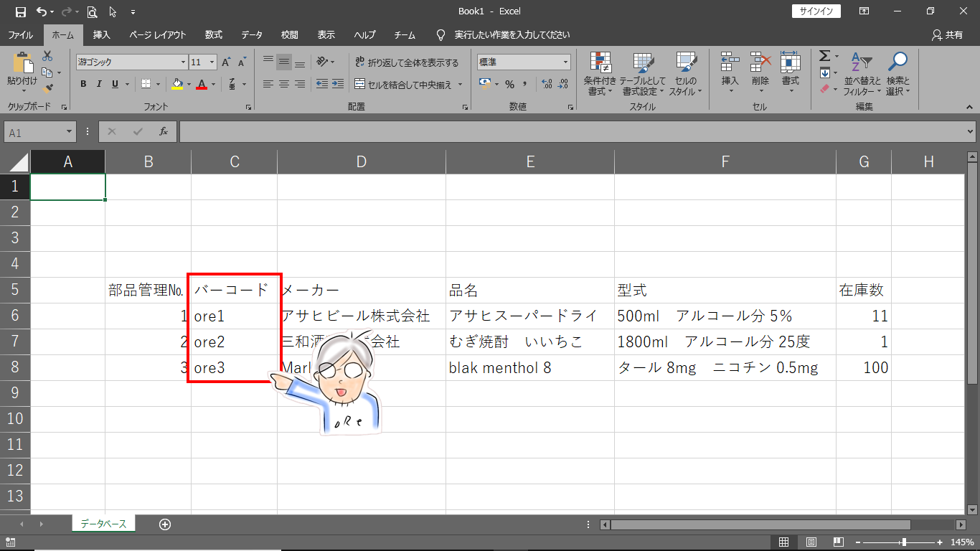Activate the format painter brush
Screen dimensions: 980x551
[x=47, y=88]
